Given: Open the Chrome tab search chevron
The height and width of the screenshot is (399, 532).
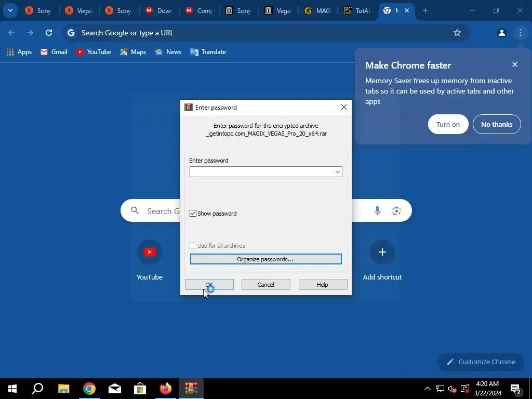Looking at the screenshot, I should [10, 10].
